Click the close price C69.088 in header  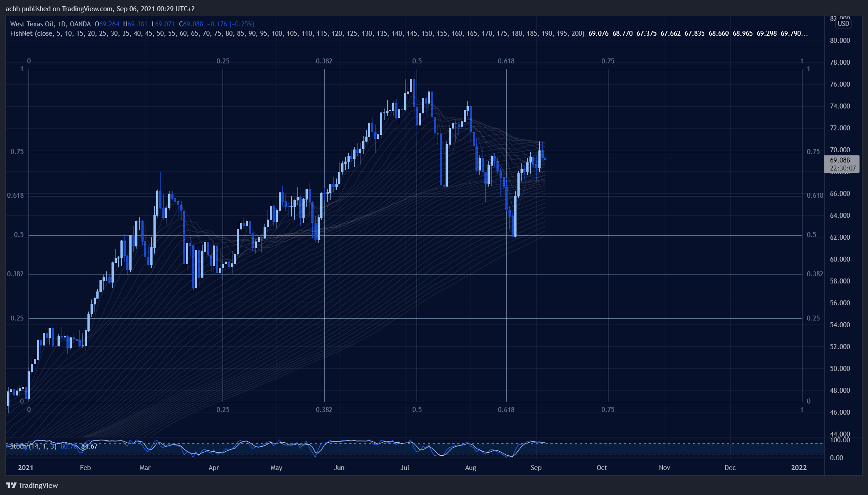tap(191, 24)
